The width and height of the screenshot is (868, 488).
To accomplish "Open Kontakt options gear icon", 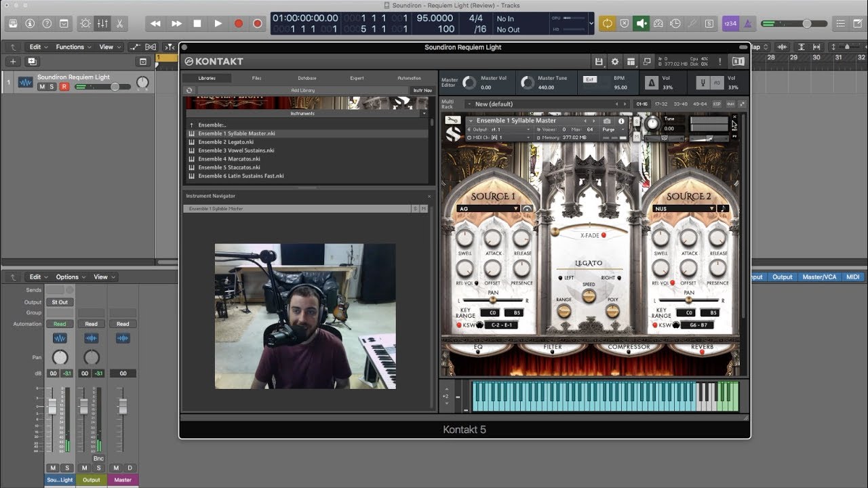I will click(x=615, y=62).
